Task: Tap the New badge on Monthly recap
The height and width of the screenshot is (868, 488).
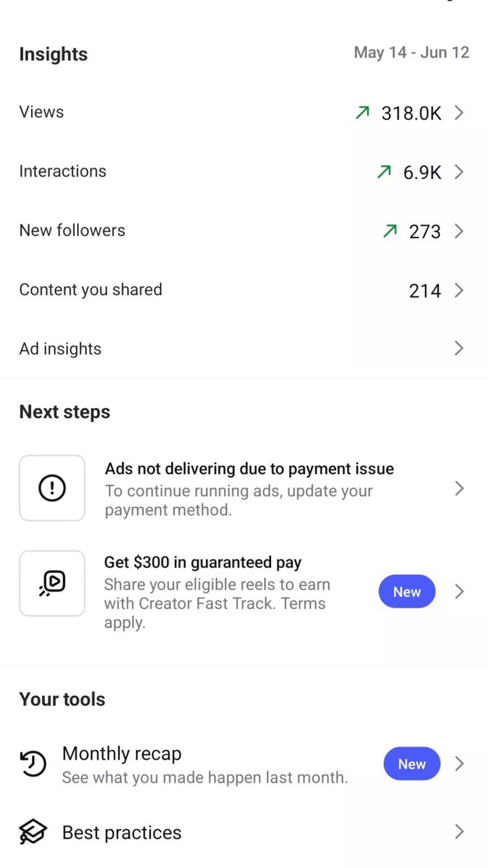Action: tap(412, 764)
